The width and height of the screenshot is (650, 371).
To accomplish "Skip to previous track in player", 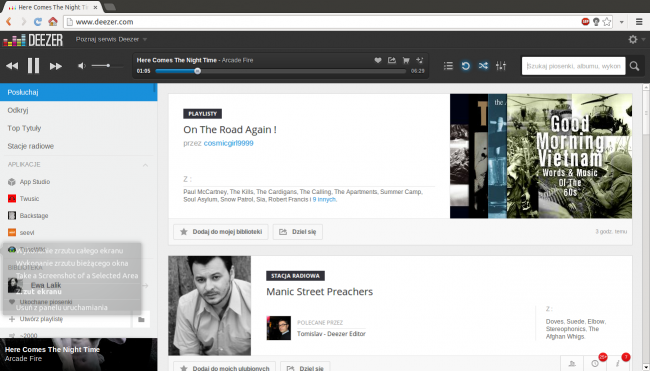I will click(12, 66).
